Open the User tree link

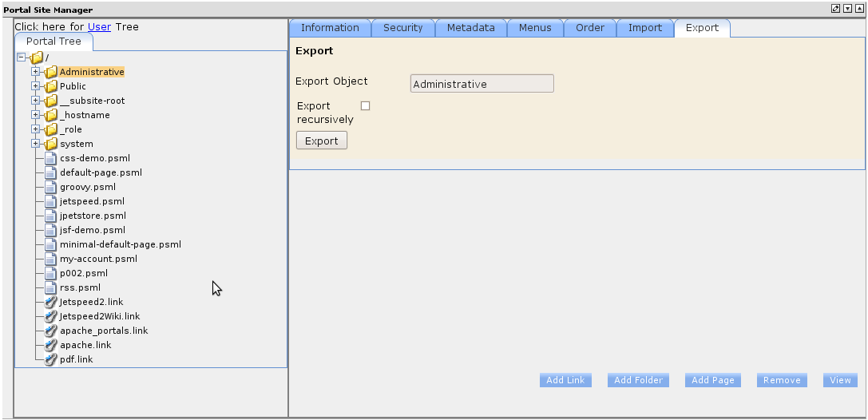tap(99, 26)
